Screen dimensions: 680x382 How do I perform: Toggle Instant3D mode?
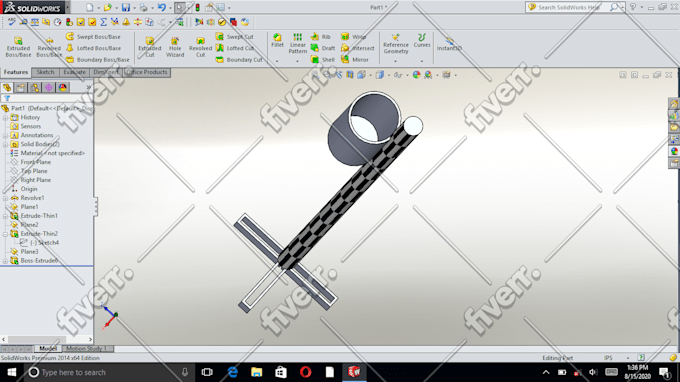click(x=449, y=45)
